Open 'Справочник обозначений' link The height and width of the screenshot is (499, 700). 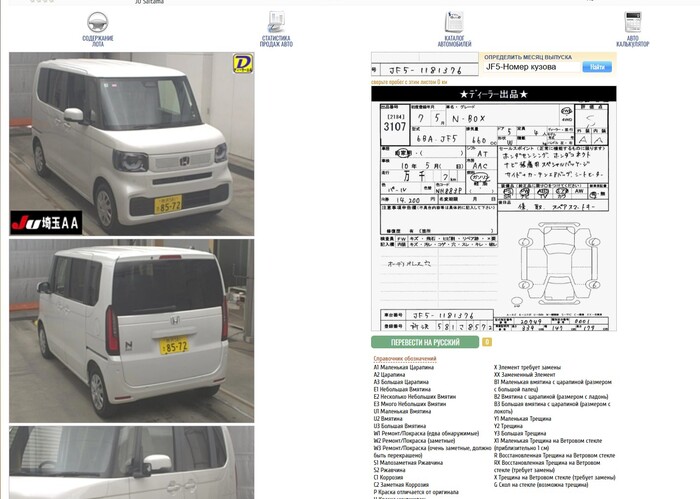(x=405, y=358)
